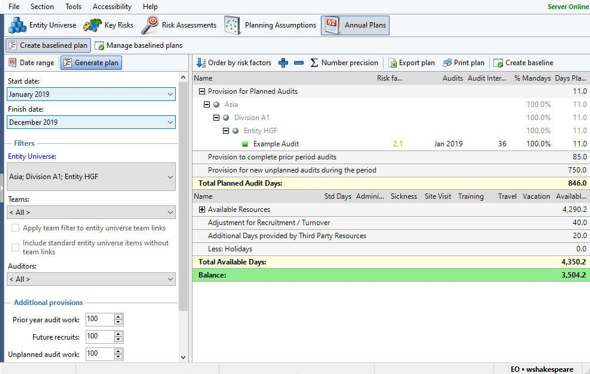Open the File menu
This screenshot has height=374, width=590.
tap(14, 6)
